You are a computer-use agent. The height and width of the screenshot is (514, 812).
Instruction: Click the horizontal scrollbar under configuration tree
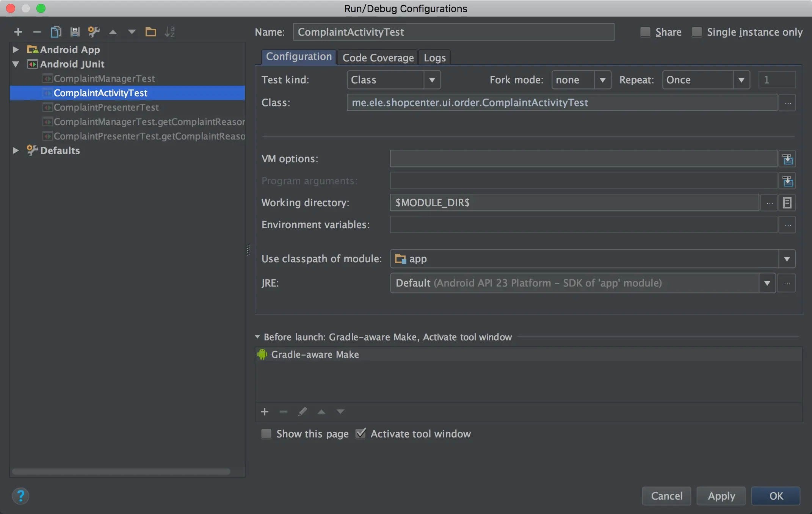121,472
